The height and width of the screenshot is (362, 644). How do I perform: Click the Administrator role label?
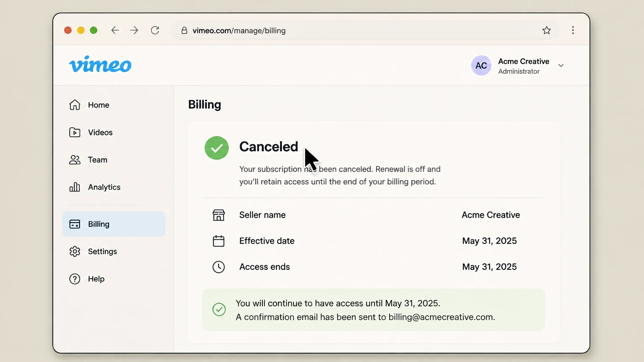click(519, 72)
